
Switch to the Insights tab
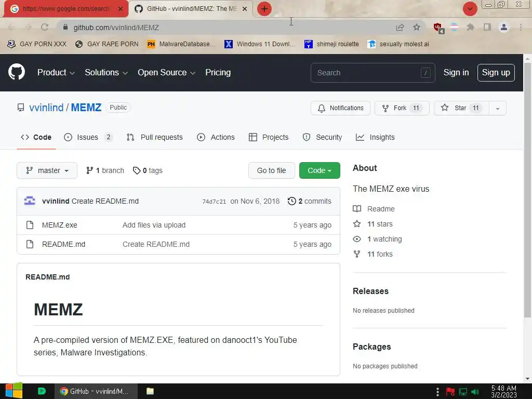375,137
